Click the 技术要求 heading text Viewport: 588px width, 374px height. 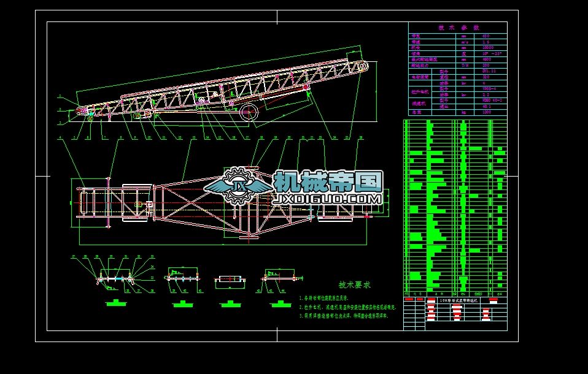click(354, 285)
